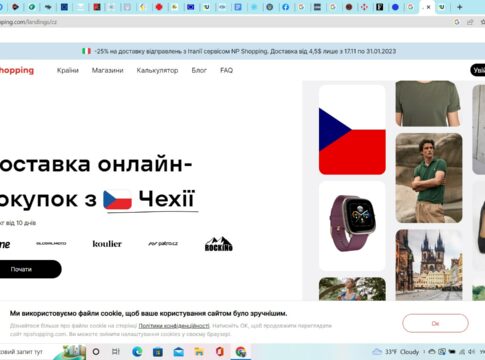Screen dimensions: 485x360
Task: Open Task View on the taskbar
Action: click(116, 352)
